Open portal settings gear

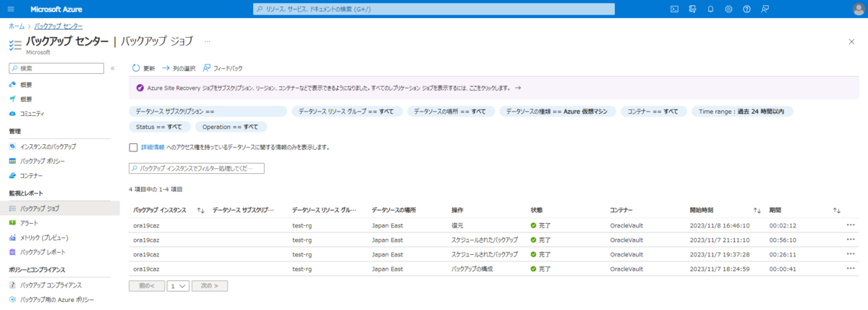(728, 9)
